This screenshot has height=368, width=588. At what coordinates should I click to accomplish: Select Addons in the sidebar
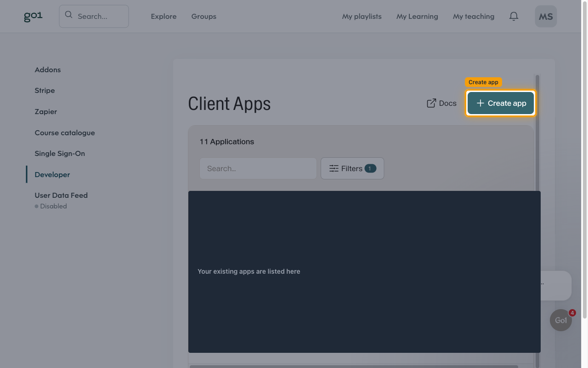coord(48,70)
